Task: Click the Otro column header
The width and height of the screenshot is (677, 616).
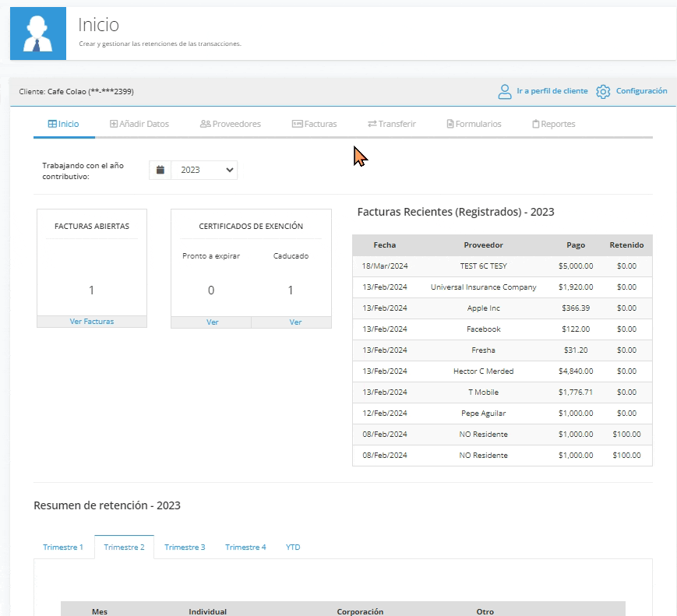Action: (485, 611)
